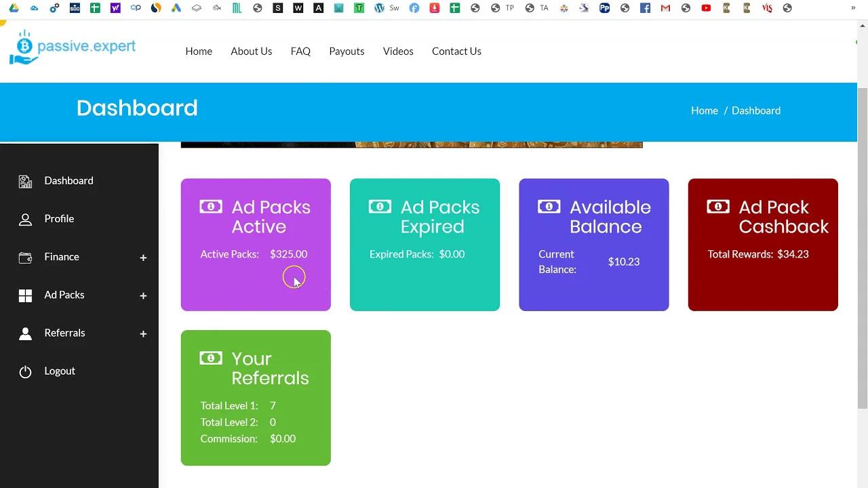The width and height of the screenshot is (868, 488).
Task: Open the Payouts menu item
Action: point(347,52)
